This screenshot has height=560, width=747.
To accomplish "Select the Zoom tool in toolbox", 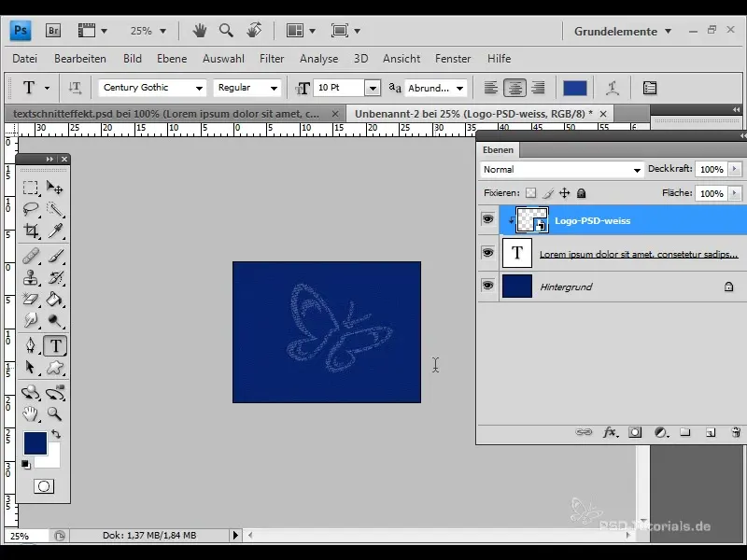I will [x=55, y=413].
